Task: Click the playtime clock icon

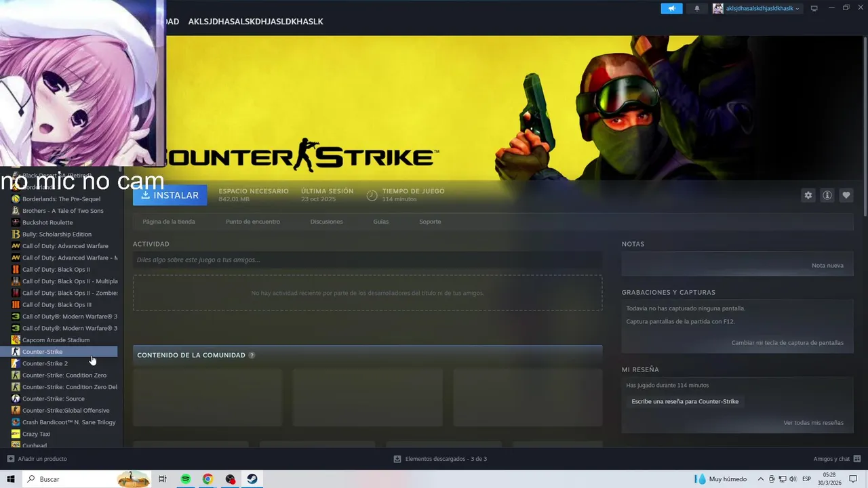Action: pos(372,195)
